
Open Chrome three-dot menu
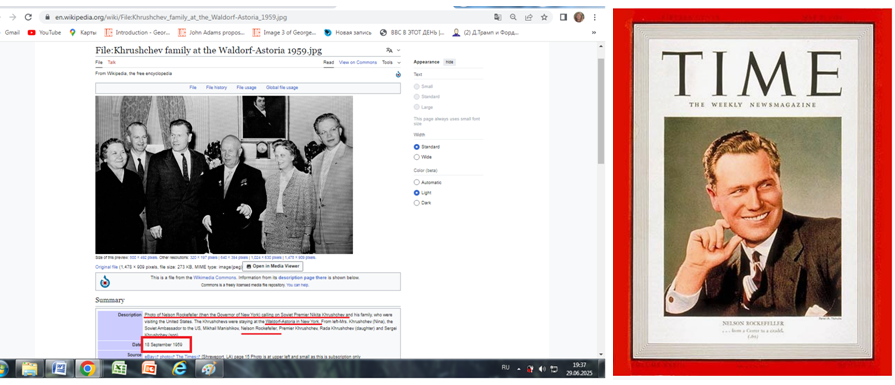point(595,17)
